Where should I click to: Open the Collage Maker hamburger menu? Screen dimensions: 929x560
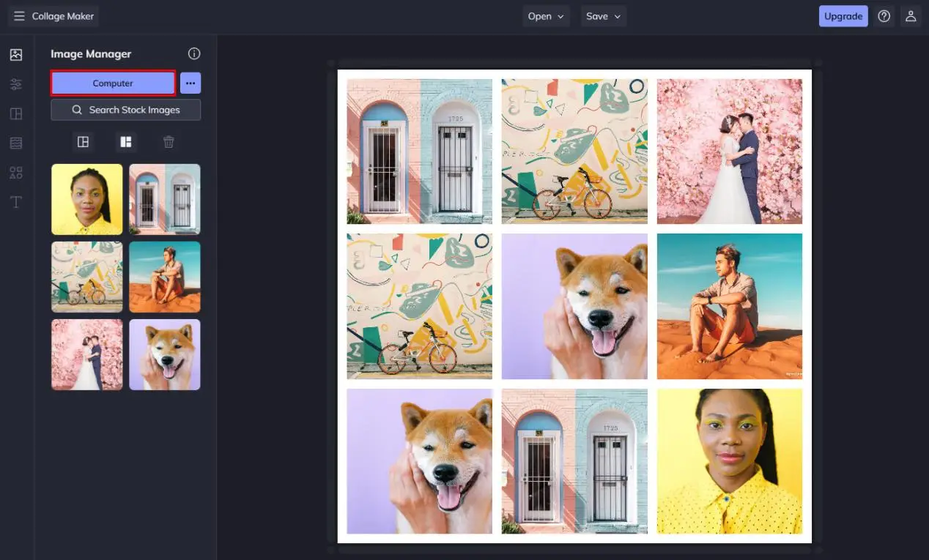click(19, 16)
